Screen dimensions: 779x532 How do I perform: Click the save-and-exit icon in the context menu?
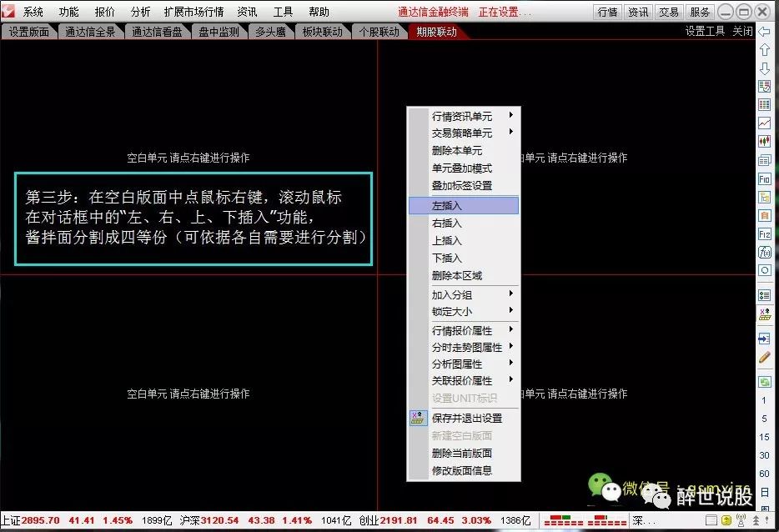418,418
